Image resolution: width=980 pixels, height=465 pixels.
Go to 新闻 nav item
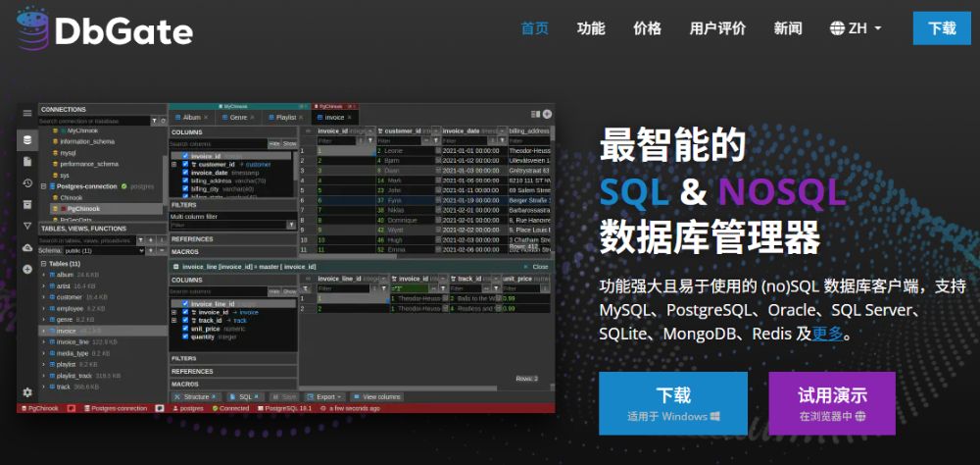(x=788, y=28)
